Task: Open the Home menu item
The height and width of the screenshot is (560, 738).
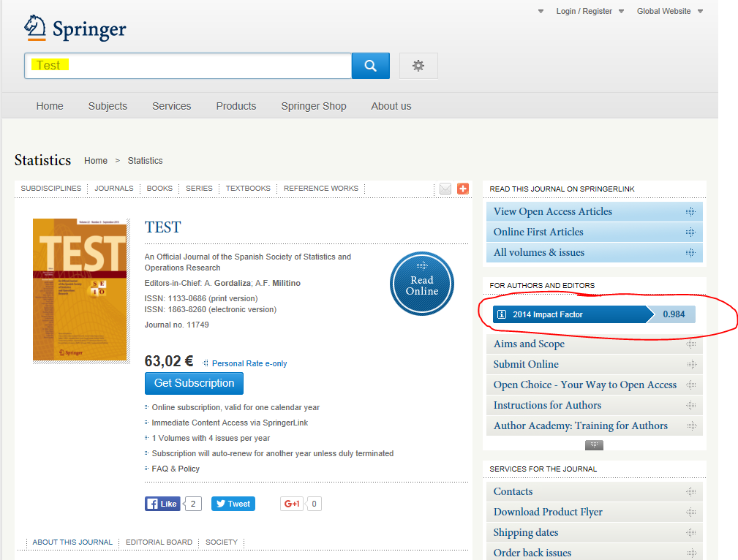Action: [x=50, y=106]
